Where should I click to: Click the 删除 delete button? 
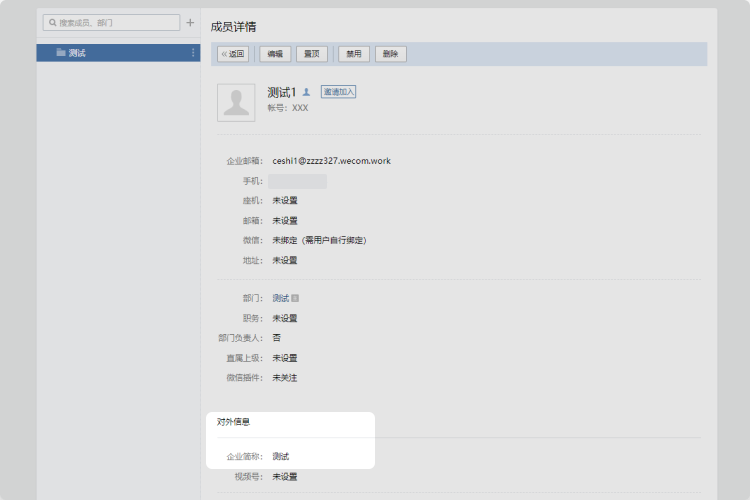tap(390, 54)
